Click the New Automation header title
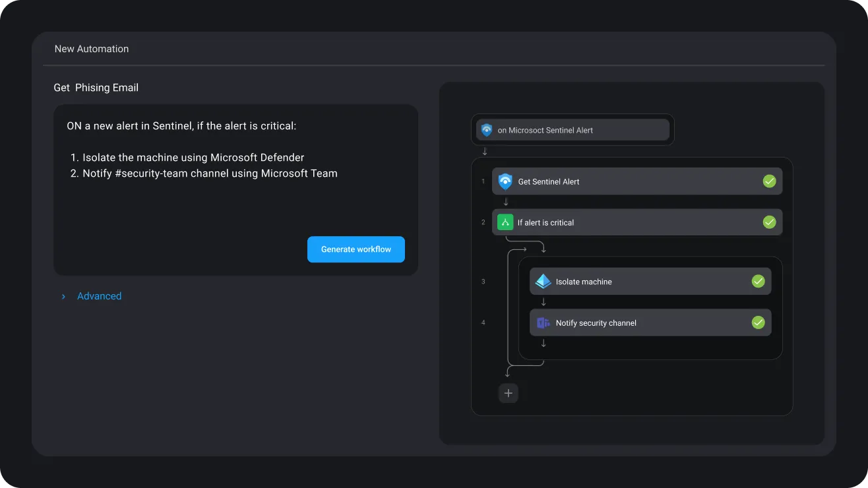868x488 pixels. click(92, 49)
